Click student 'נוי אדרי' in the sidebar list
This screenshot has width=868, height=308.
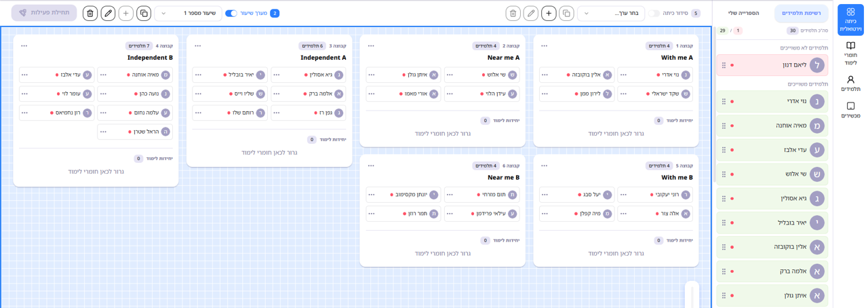coord(772,102)
